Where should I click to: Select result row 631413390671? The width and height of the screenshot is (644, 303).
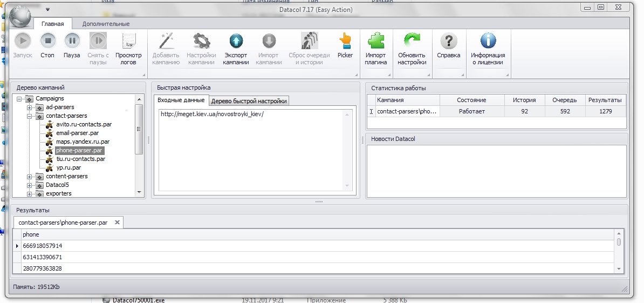pos(318,258)
